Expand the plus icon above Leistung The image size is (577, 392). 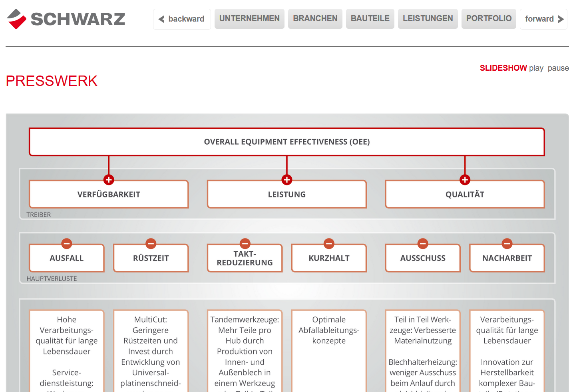(287, 180)
